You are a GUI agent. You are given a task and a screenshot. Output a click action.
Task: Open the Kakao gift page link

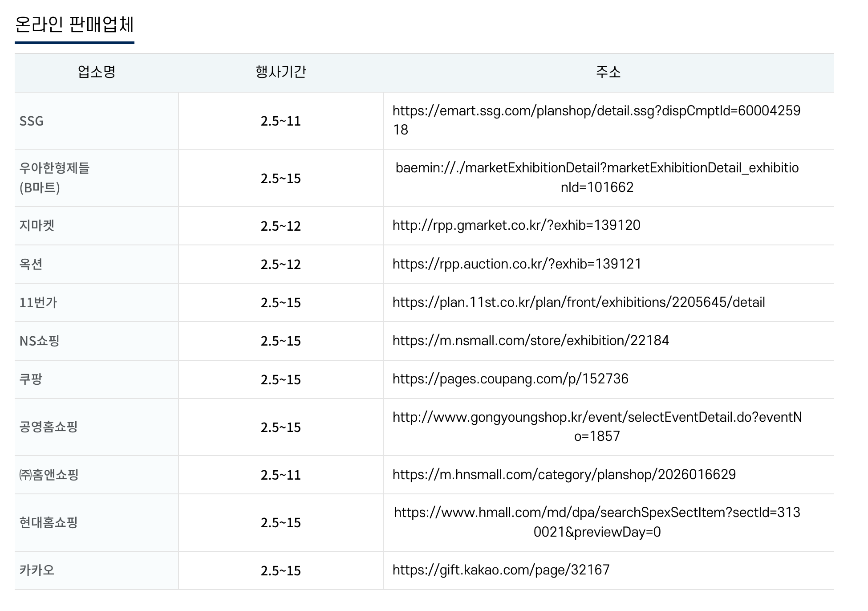click(501, 570)
